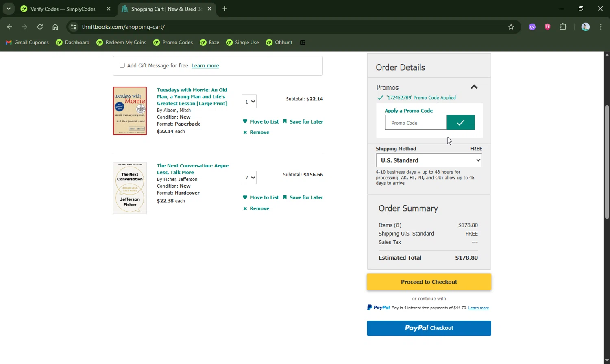610x364 pixels.
Task: Open Tuesdays with Morrie cover thumbnail
Action: (130, 111)
